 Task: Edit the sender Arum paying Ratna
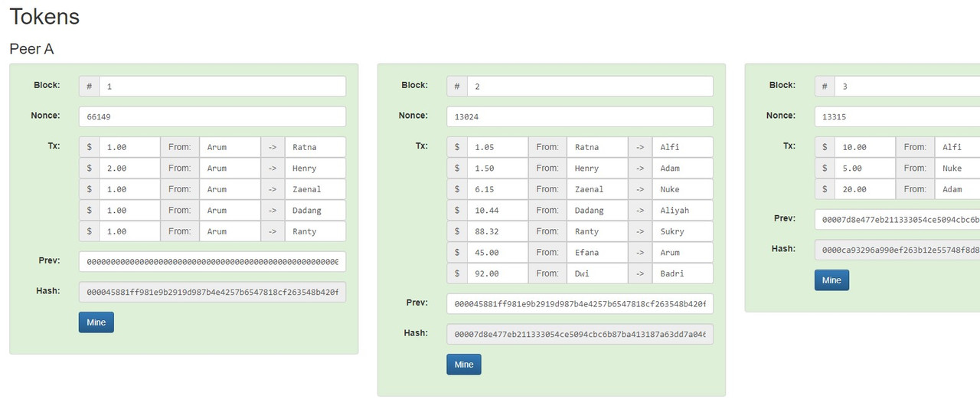coord(230,147)
